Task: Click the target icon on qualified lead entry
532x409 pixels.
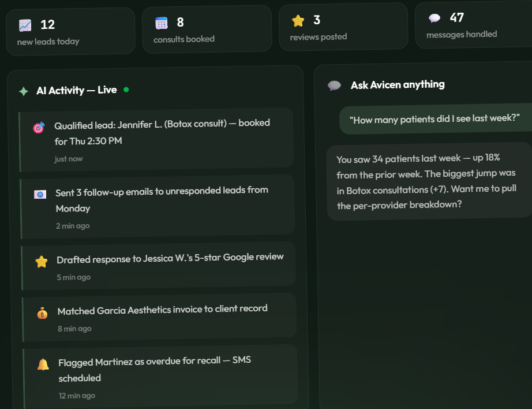Action: [x=39, y=128]
